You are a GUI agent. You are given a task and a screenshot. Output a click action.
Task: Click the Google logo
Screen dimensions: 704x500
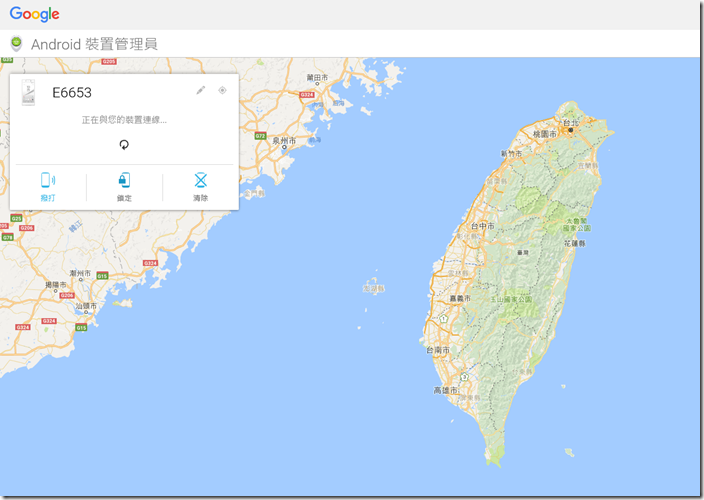pos(35,14)
